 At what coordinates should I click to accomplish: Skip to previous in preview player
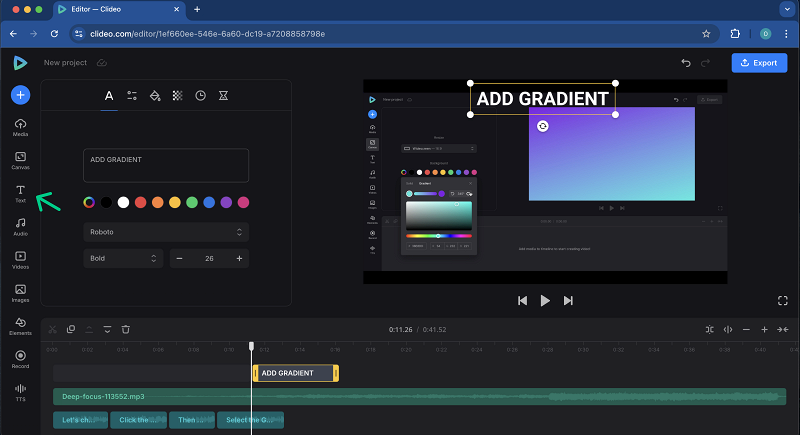[x=522, y=301]
